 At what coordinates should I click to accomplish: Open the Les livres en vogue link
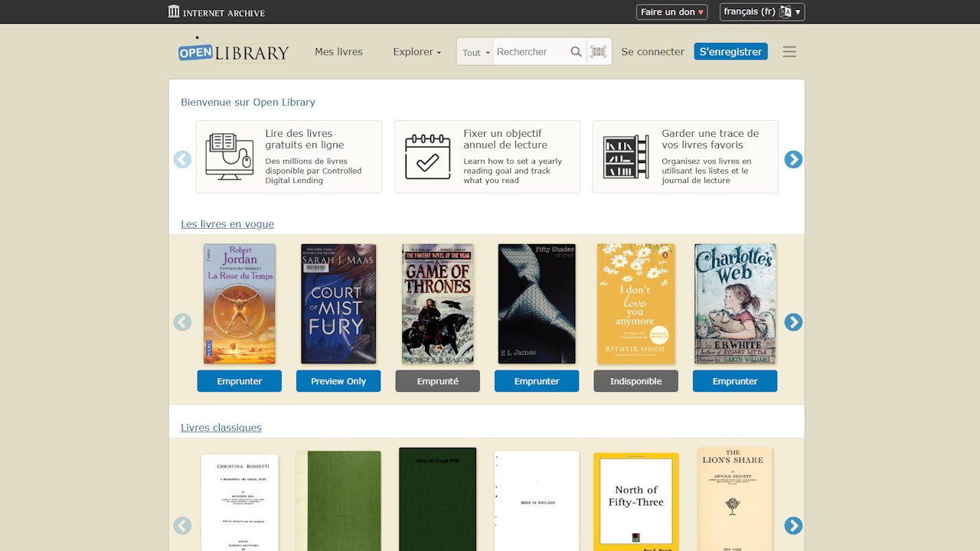point(227,223)
